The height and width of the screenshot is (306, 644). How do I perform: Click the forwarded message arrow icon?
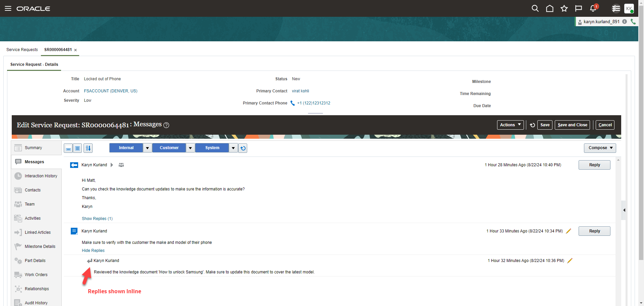point(74,165)
